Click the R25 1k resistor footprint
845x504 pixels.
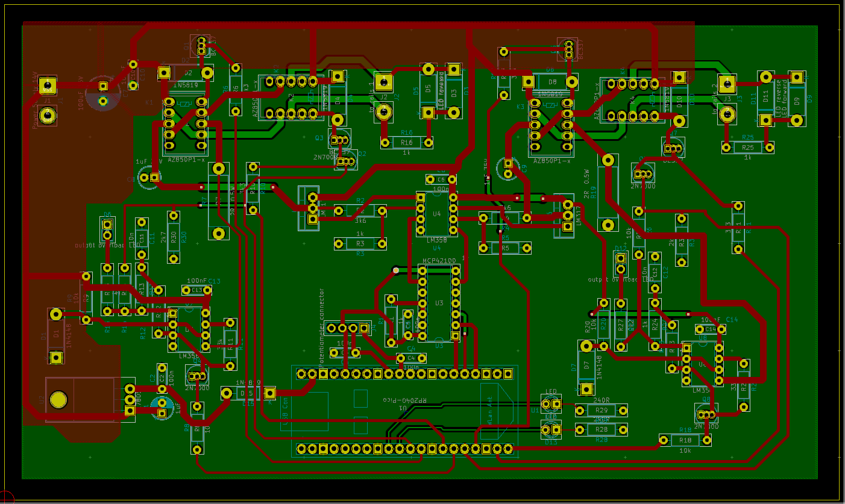pos(748,147)
